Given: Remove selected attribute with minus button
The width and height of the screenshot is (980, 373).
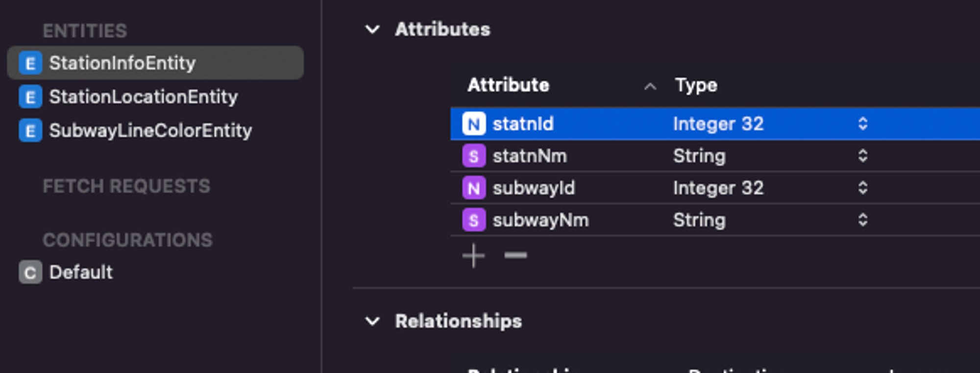Looking at the screenshot, I should tap(515, 255).
